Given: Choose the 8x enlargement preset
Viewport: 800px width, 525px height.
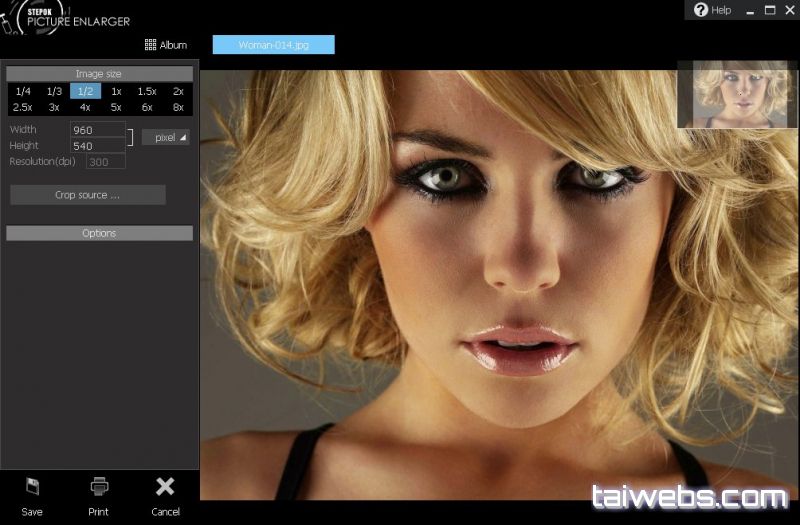Looking at the screenshot, I should point(178,107).
